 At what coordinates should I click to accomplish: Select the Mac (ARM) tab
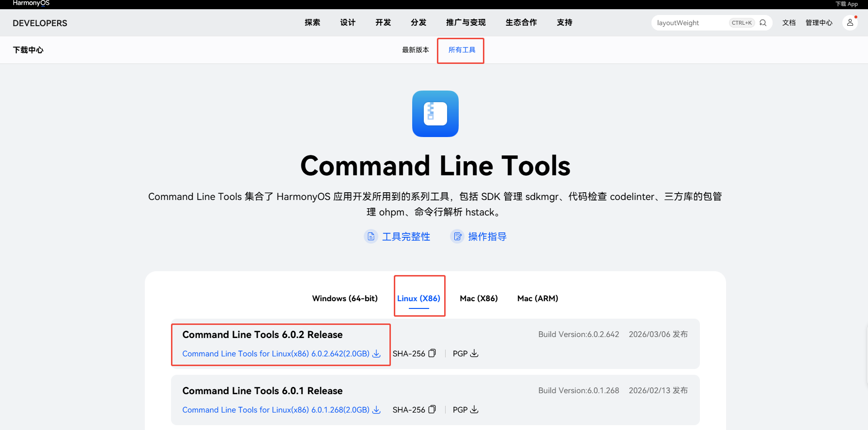538,298
